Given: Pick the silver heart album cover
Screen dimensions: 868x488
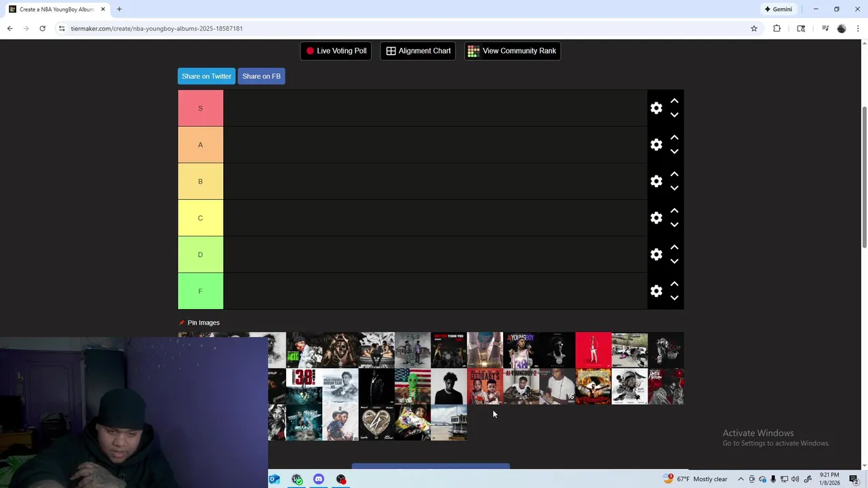Looking at the screenshot, I should pyautogui.click(x=376, y=423).
